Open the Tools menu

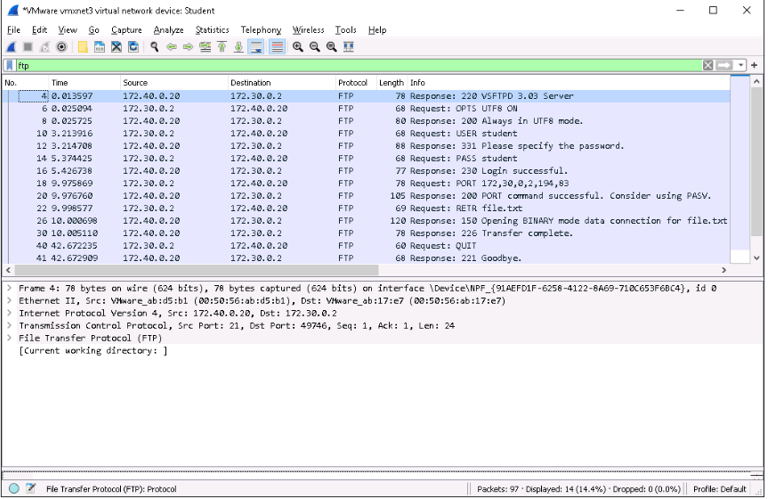pos(345,30)
